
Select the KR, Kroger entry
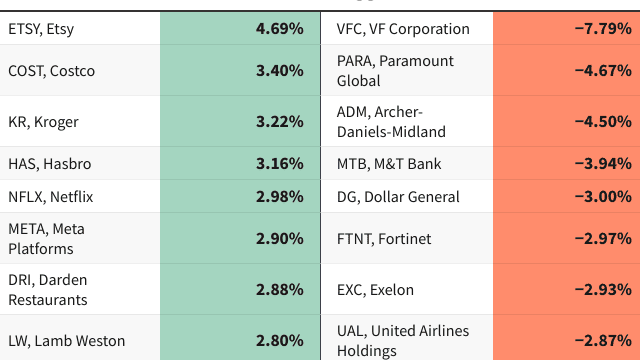[160, 121]
